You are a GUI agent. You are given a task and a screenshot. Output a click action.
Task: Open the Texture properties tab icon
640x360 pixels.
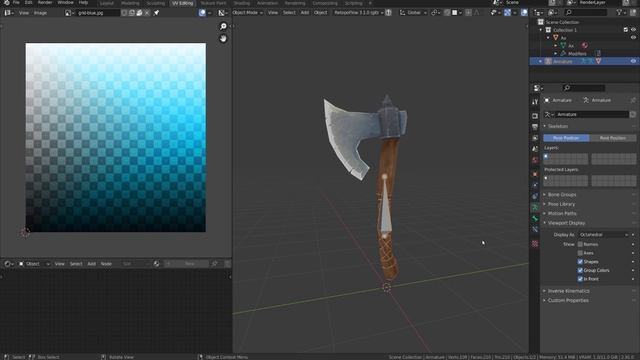[535, 244]
